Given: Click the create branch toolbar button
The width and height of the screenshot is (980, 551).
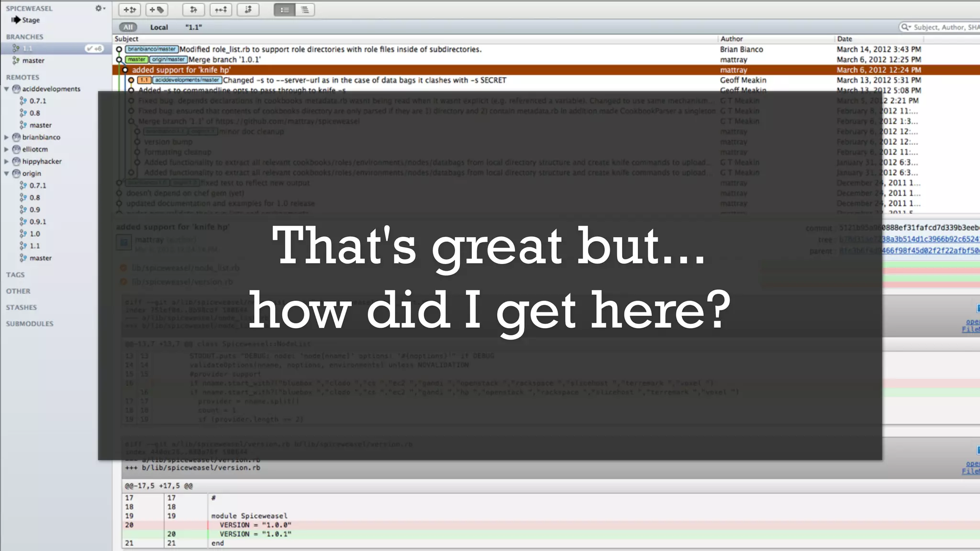Looking at the screenshot, I should (x=129, y=10).
